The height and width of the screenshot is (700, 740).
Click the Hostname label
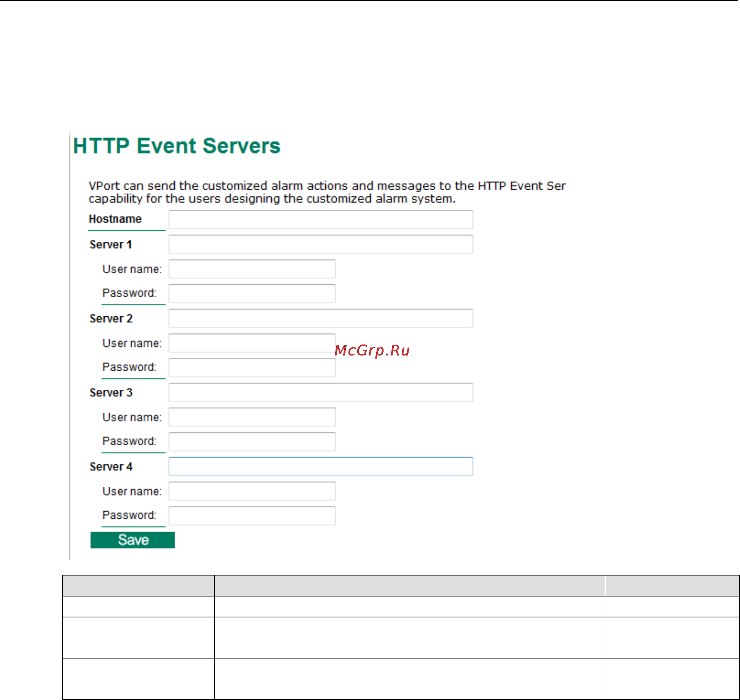pos(115,219)
